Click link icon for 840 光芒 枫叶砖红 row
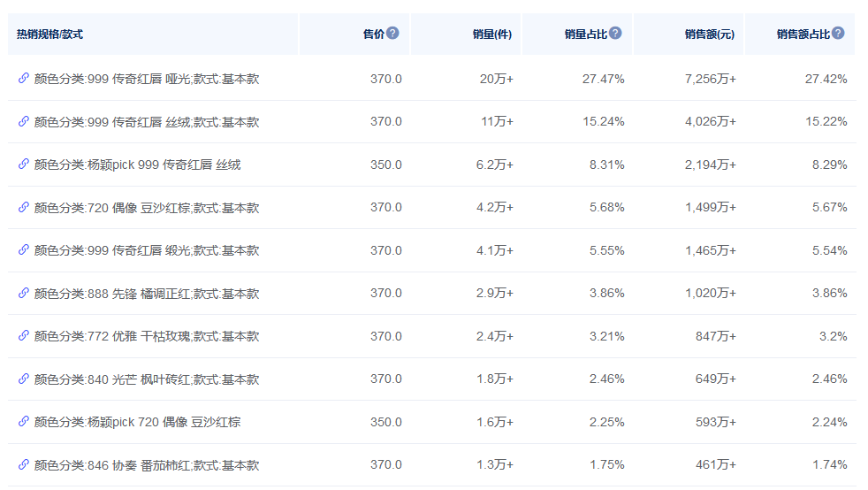 click(x=23, y=379)
